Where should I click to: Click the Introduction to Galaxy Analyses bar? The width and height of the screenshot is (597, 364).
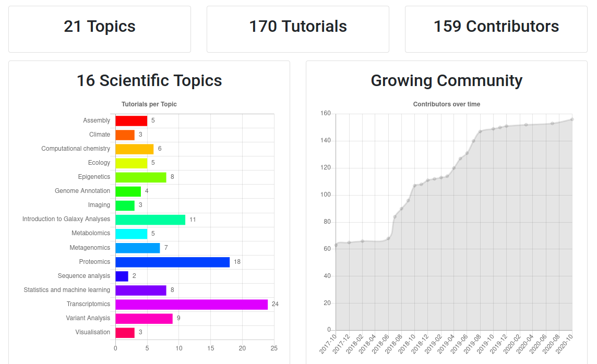(150, 220)
